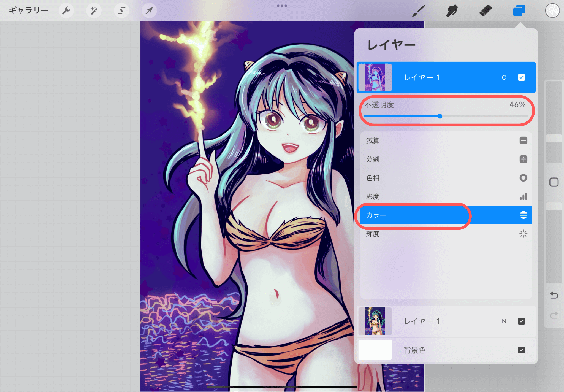
Task: Select the S-shaped Selection tool
Action: click(121, 11)
